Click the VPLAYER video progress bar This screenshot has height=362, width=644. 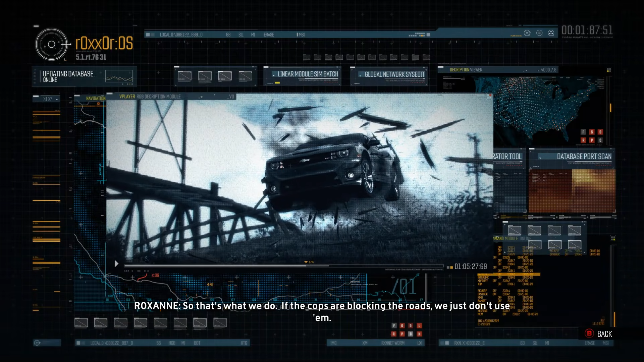[x=284, y=266]
